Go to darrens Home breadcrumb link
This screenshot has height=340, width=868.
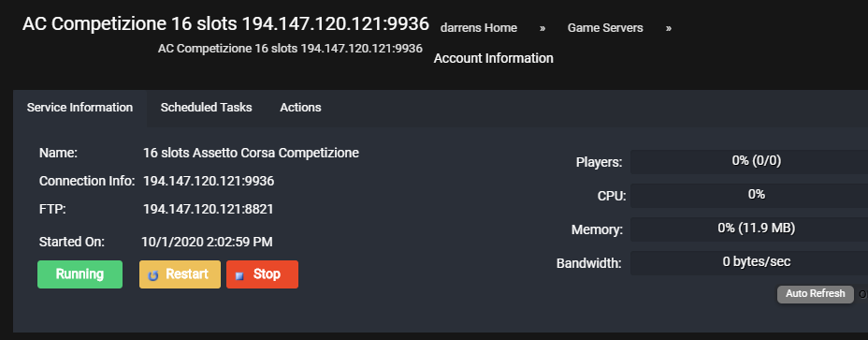click(479, 28)
